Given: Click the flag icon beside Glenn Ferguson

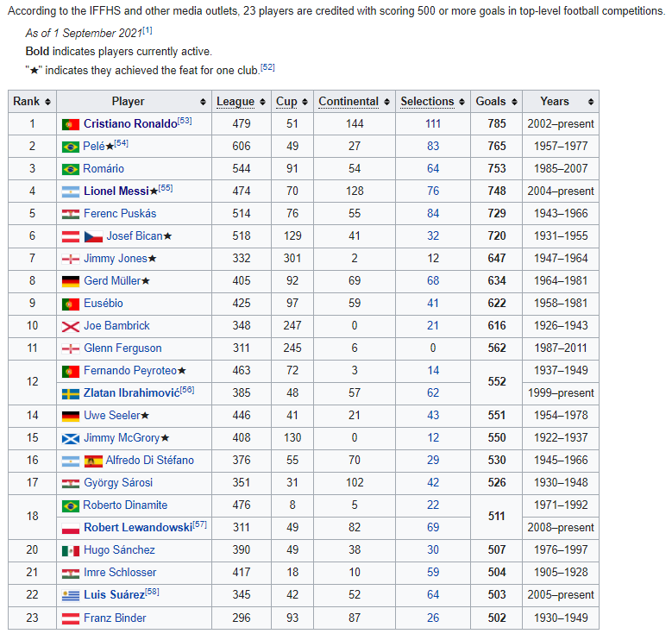Looking at the screenshot, I should point(70,348).
